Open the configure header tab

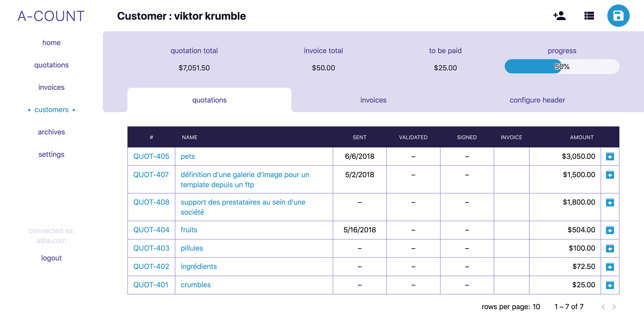(x=537, y=100)
